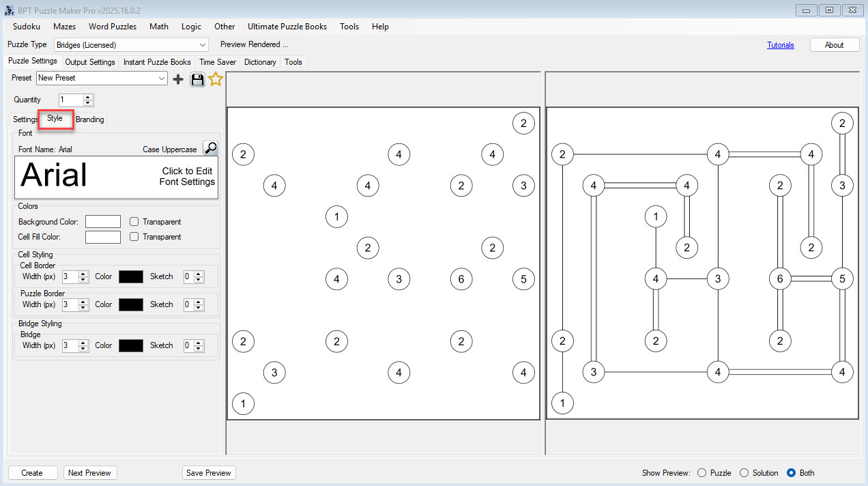Open the Mazes menu
Viewport: 868px width, 486px height.
coord(64,27)
